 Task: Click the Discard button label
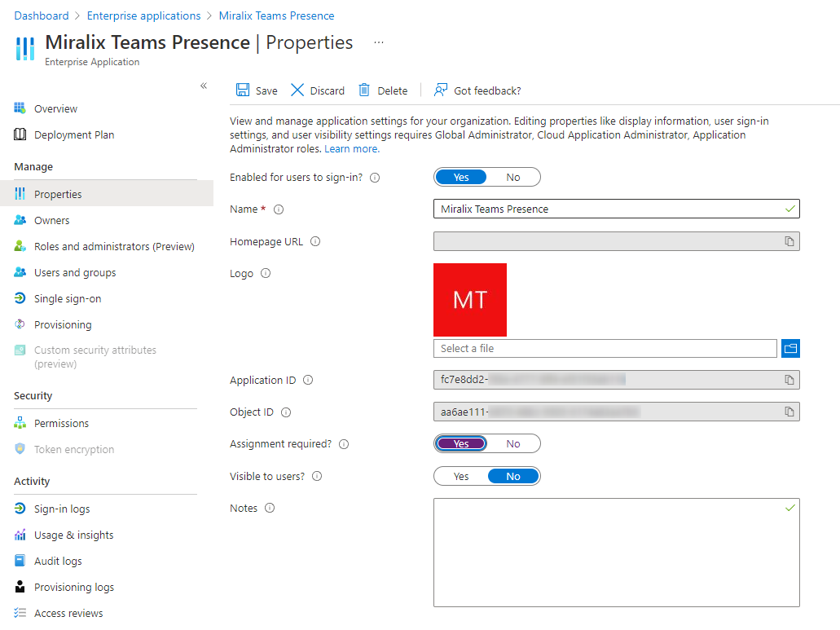(x=328, y=90)
